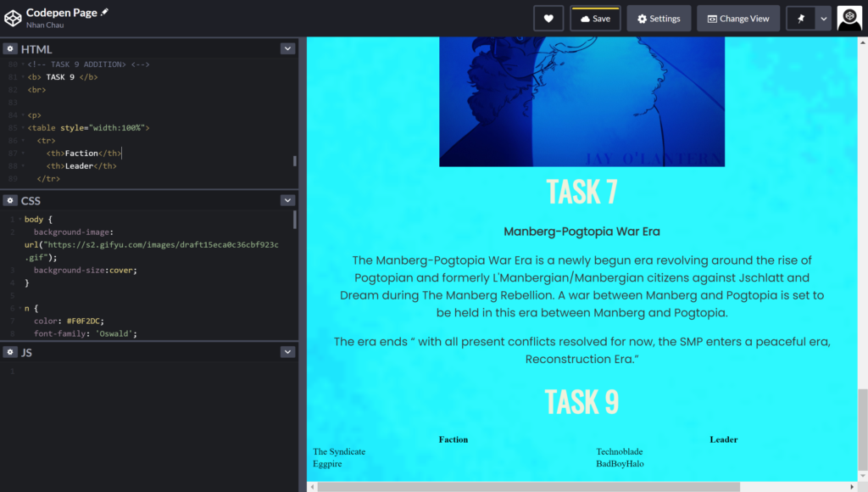This screenshot has width=868, height=492.
Task: Open CSS editor settings gear
Action: coord(10,200)
